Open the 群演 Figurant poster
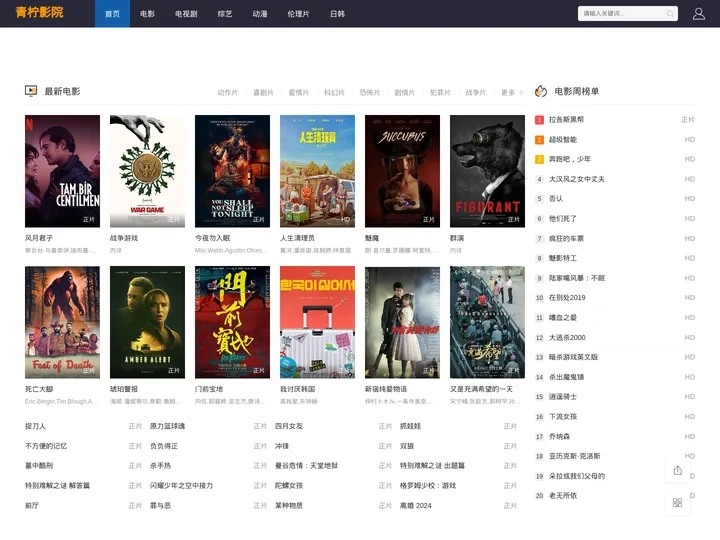This screenshot has height=540, width=720. [x=487, y=171]
